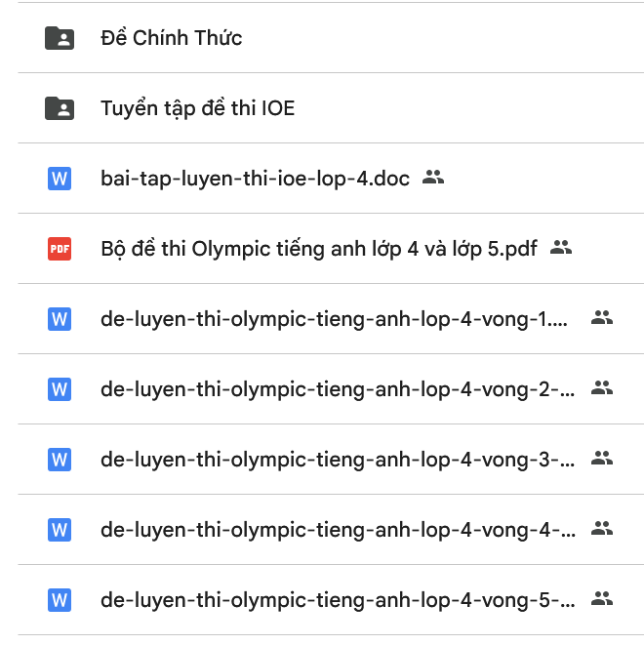Click the shared folder icon beside Đề Chính Thức

coord(60,38)
